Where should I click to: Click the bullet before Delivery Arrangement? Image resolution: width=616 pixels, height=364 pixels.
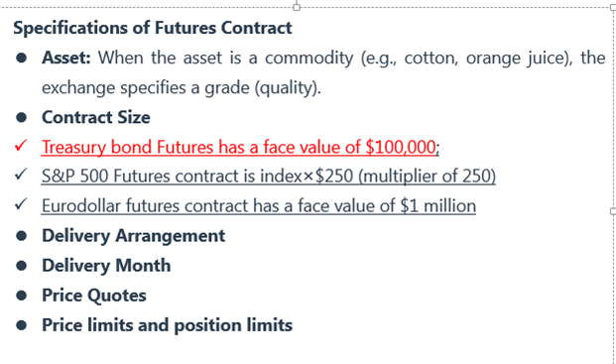[21, 236]
